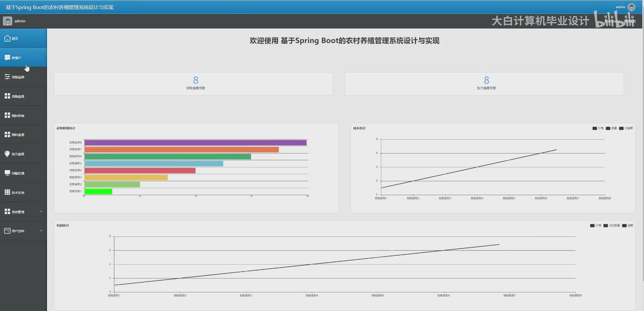Click the orange 动物名称7 bar

(182, 149)
